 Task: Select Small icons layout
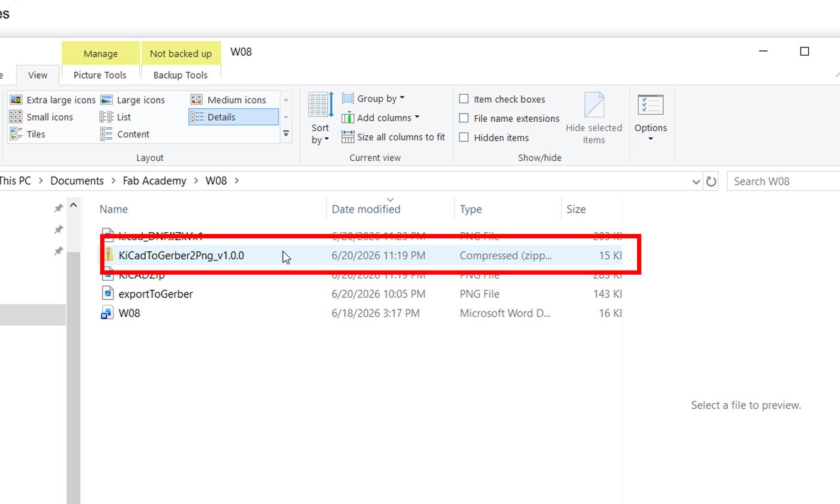coord(41,117)
